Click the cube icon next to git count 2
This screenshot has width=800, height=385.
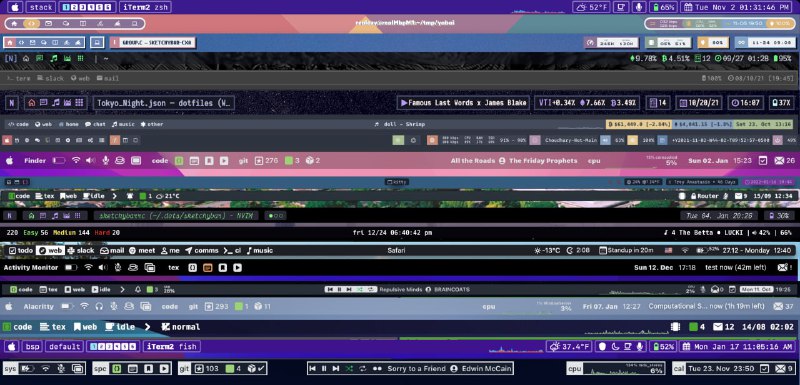pos(309,161)
